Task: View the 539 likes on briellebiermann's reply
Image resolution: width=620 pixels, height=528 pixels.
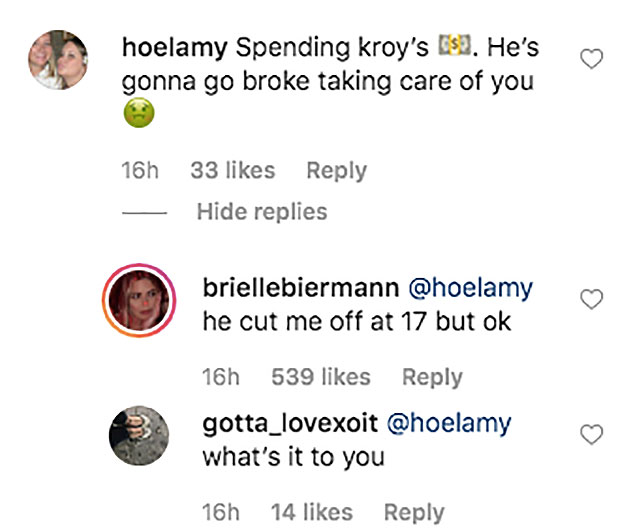Action: (320, 377)
